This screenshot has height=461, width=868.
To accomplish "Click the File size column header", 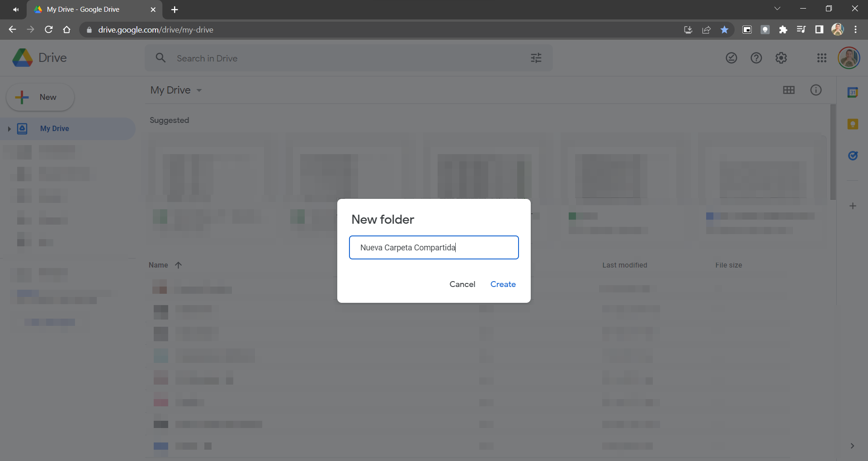I will pos(728,265).
